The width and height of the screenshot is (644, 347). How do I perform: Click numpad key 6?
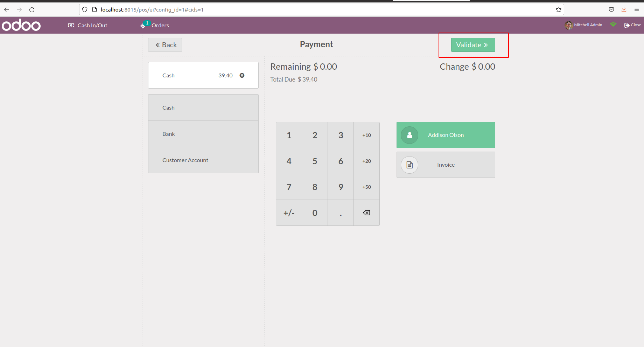point(341,161)
